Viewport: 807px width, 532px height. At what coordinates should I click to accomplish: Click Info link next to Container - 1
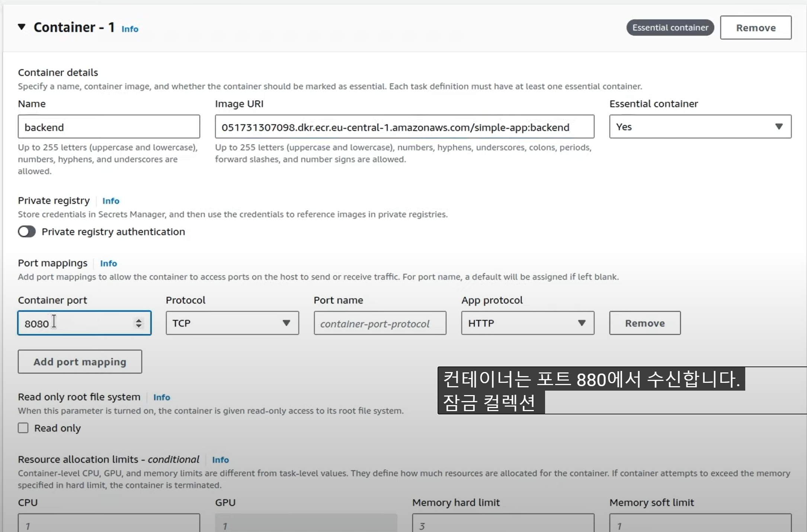[130, 29]
